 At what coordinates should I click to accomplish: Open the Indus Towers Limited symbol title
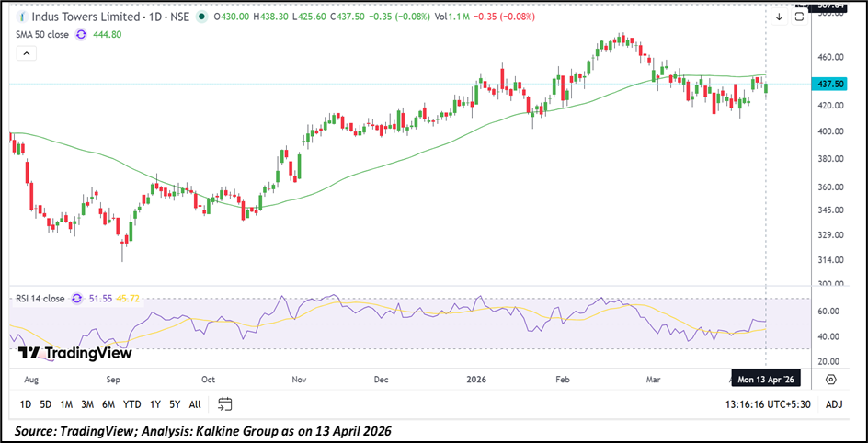[x=84, y=17]
